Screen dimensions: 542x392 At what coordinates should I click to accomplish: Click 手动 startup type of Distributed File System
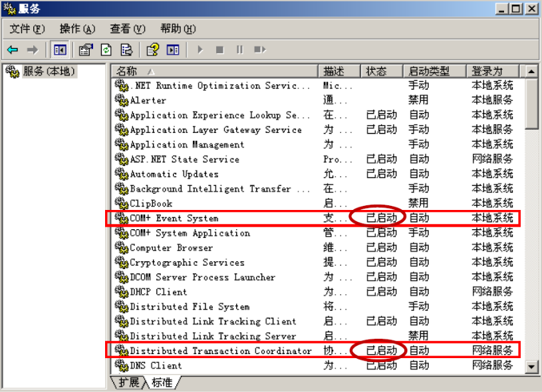click(418, 306)
